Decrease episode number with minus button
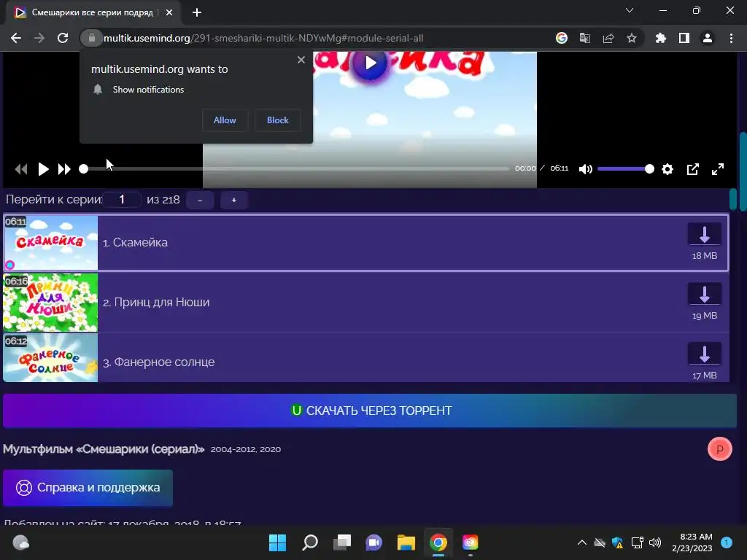This screenshot has height=560, width=747. pyautogui.click(x=200, y=200)
